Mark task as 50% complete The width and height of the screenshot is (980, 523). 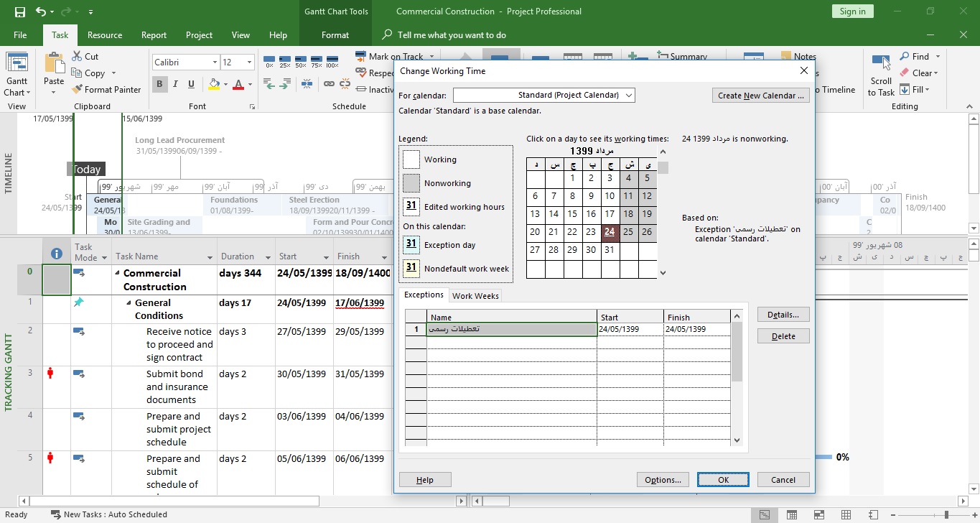pyautogui.click(x=301, y=62)
